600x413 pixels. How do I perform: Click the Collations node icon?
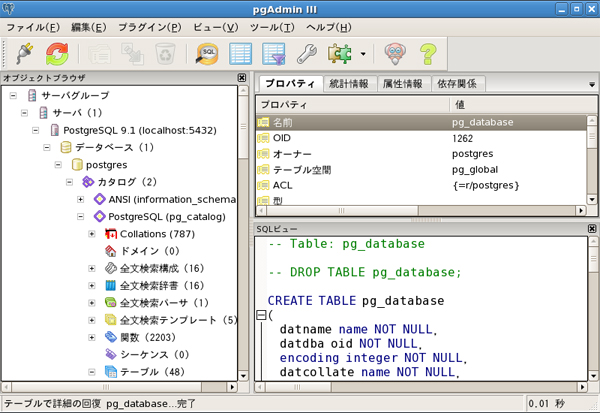[111, 234]
